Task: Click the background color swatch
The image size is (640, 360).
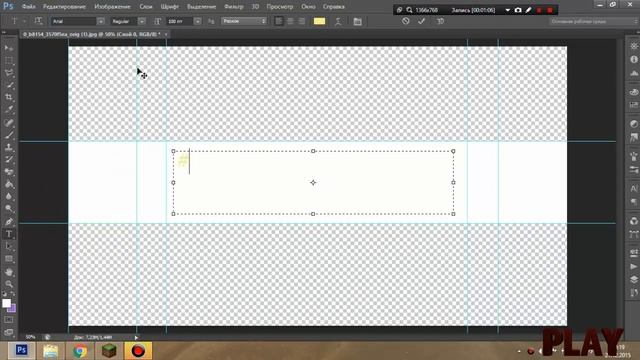Action: [13, 309]
